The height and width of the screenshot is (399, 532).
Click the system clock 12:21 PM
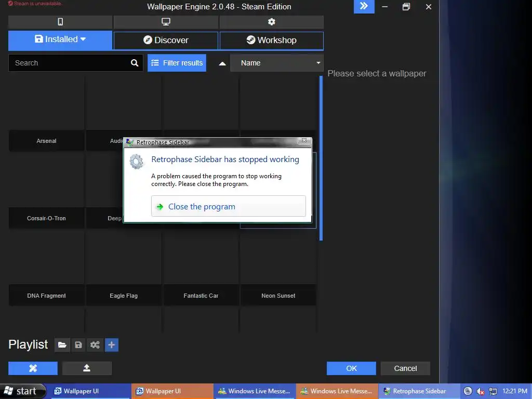pyautogui.click(x=515, y=391)
